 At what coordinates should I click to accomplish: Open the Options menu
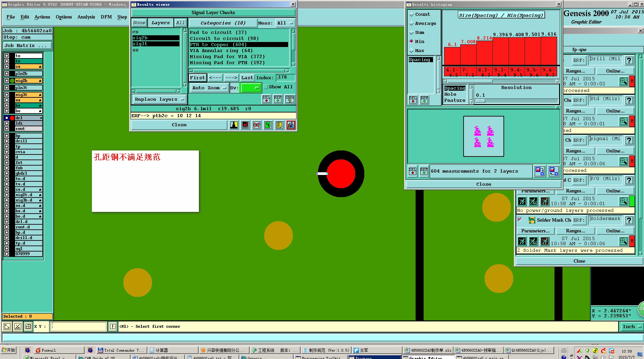point(64,17)
